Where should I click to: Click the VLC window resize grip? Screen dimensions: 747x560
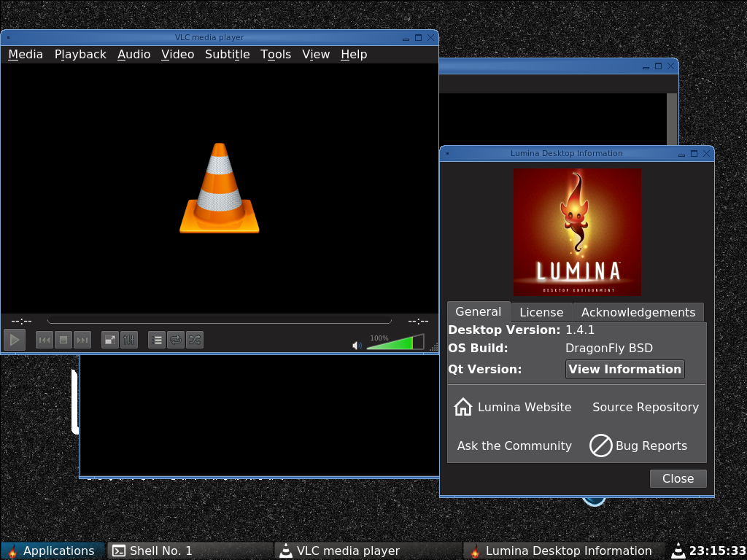click(433, 347)
